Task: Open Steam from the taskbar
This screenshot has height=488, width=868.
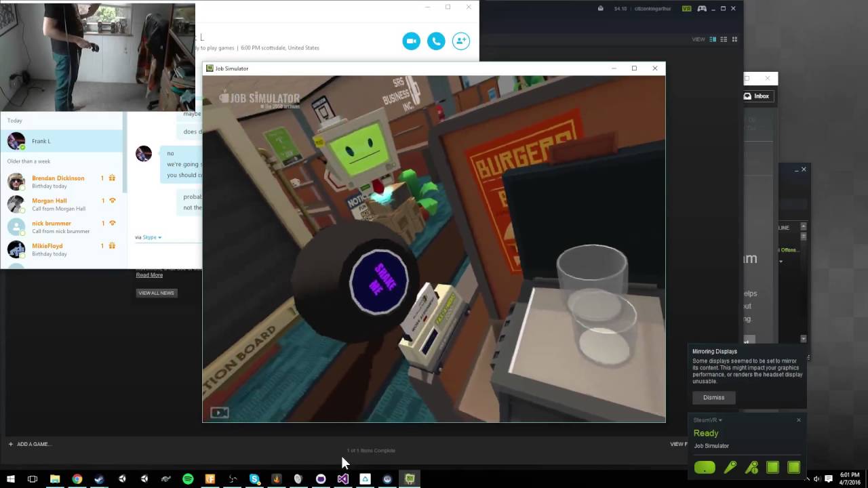Action: pos(100,479)
